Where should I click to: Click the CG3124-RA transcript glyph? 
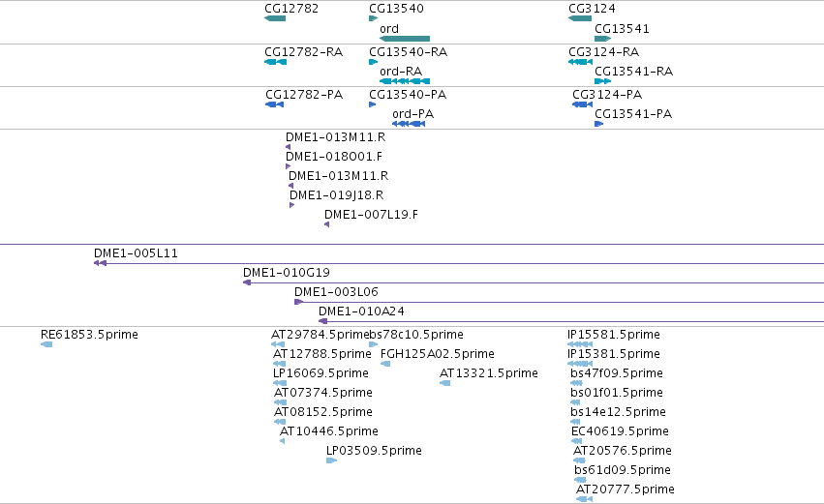[580, 62]
